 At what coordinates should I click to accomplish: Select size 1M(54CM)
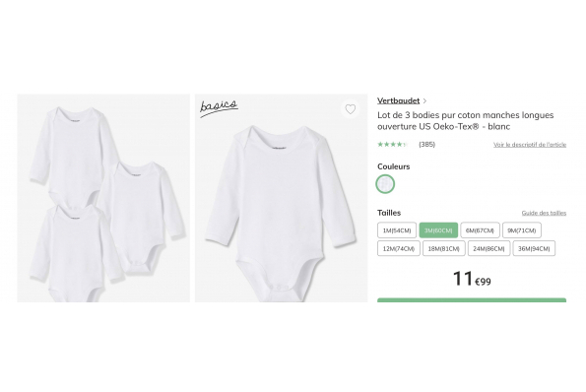click(397, 230)
